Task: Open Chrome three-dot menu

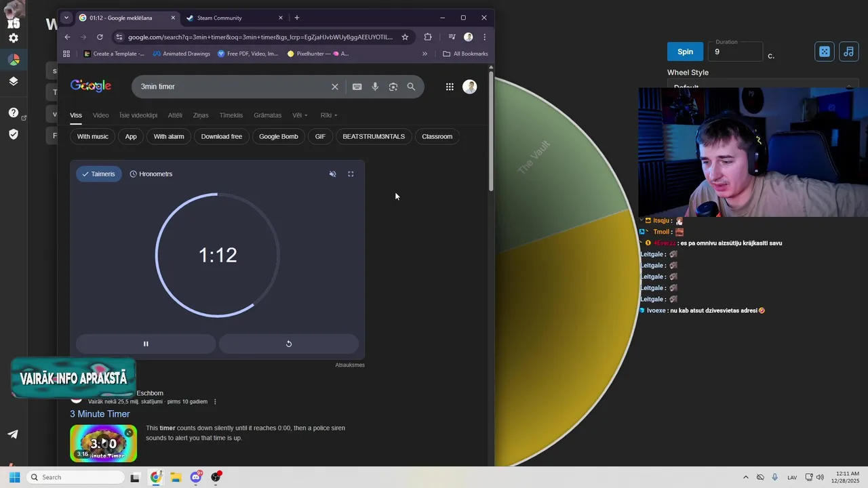Action: tap(484, 37)
